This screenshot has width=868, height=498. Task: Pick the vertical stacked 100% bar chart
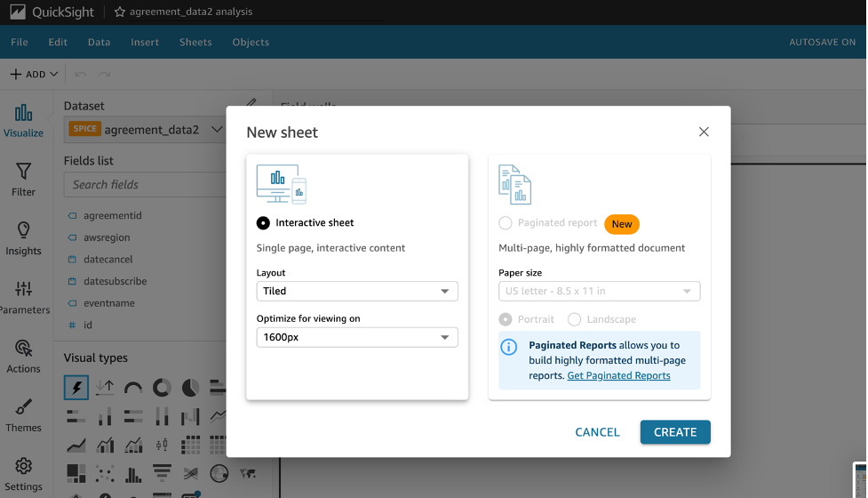click(x=162, y=416)
